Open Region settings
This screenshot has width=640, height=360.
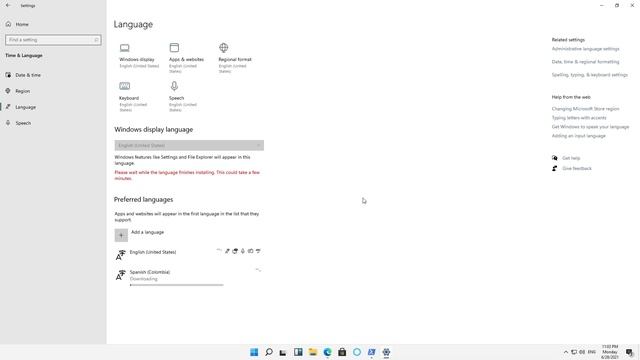pos(22,91)
